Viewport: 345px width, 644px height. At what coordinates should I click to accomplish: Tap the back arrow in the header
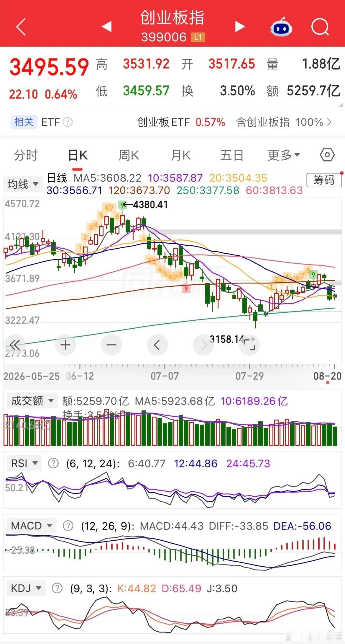pyautogui.click(x=21, y=27)
